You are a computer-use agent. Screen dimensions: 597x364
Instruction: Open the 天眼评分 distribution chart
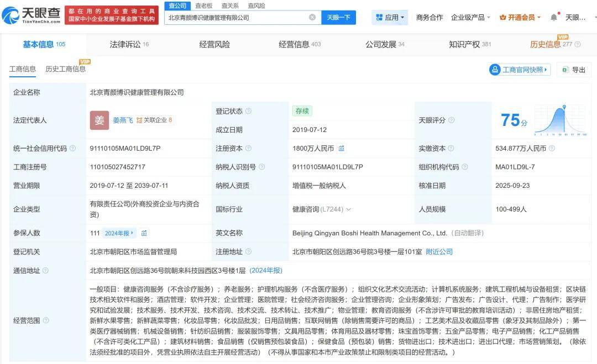tap(559, 120)
